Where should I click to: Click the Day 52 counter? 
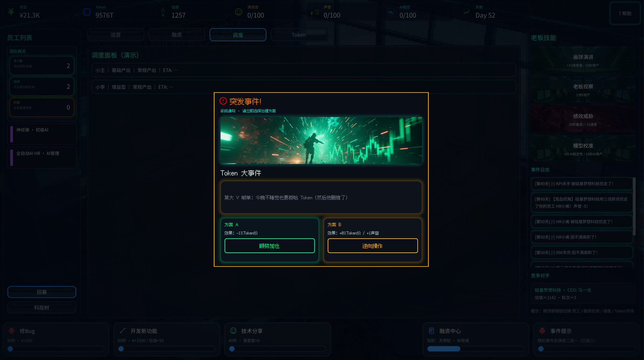[485, 15]
